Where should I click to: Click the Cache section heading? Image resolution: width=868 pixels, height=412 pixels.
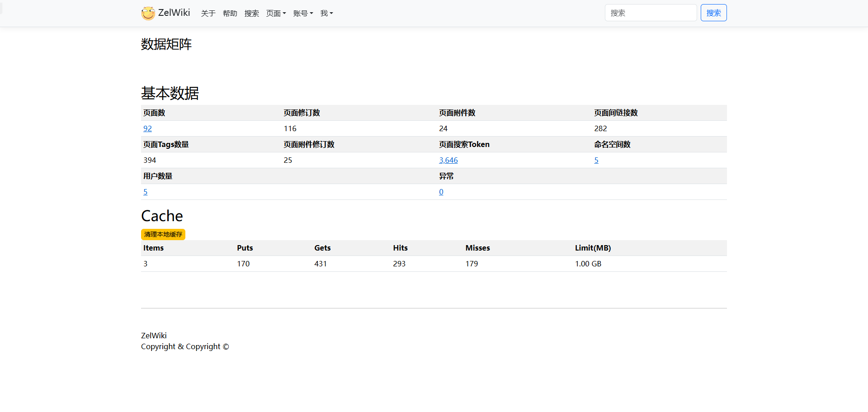(162, 216)
